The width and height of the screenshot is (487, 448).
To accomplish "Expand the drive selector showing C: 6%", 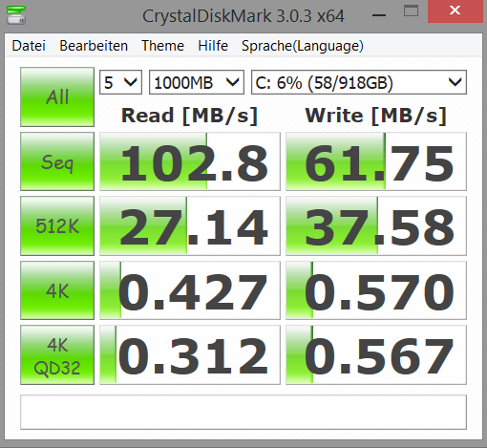I will (x=359, y=82).
